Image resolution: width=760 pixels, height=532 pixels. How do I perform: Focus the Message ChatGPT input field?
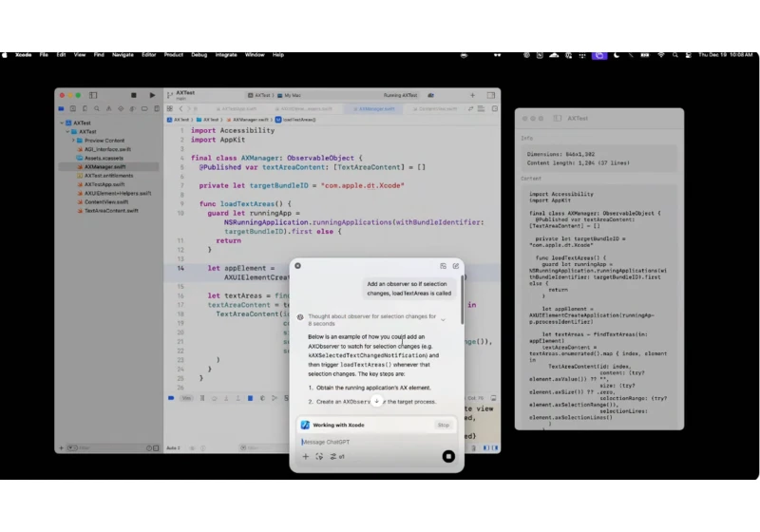[376, 442]
